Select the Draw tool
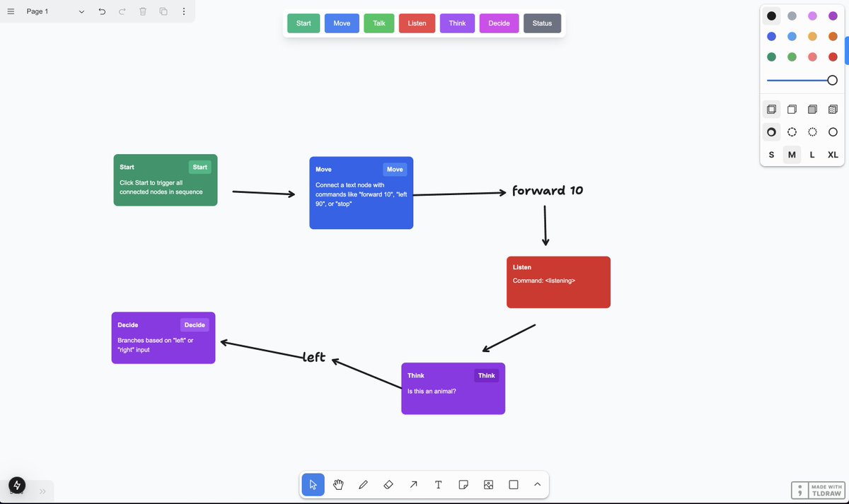This screenshot has width=849, height=504. pyautogui.click(x=363, y=484)
